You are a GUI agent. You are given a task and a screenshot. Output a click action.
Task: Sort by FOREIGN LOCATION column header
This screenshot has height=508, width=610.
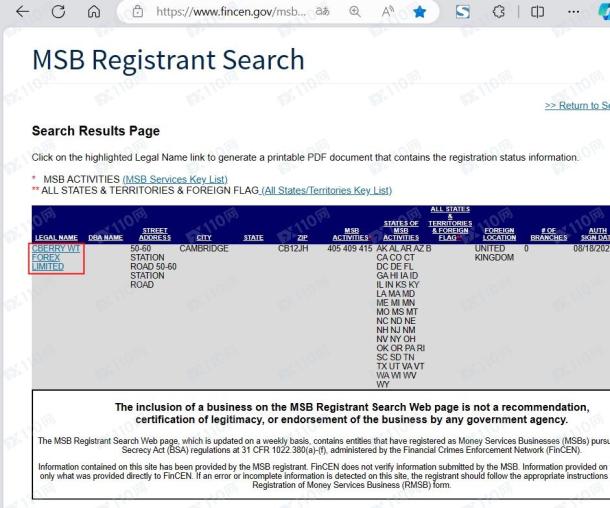tap(500, 234)
